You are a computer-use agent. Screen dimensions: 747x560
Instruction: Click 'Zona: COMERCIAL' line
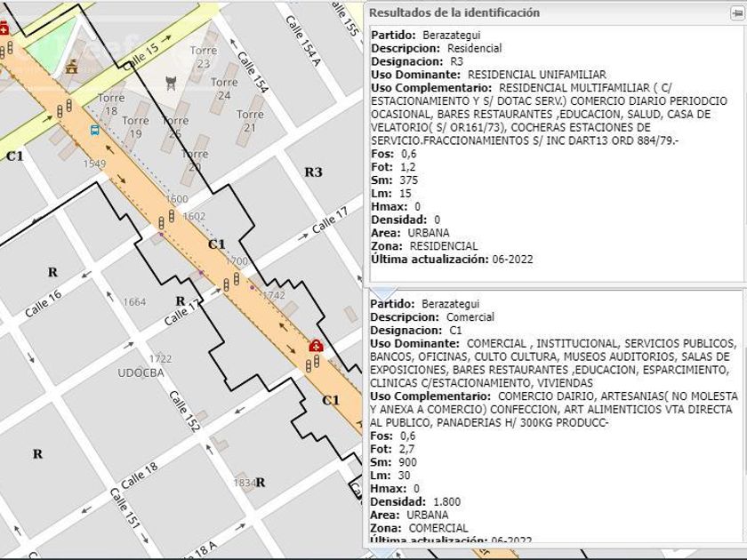(x=419, y=528)
